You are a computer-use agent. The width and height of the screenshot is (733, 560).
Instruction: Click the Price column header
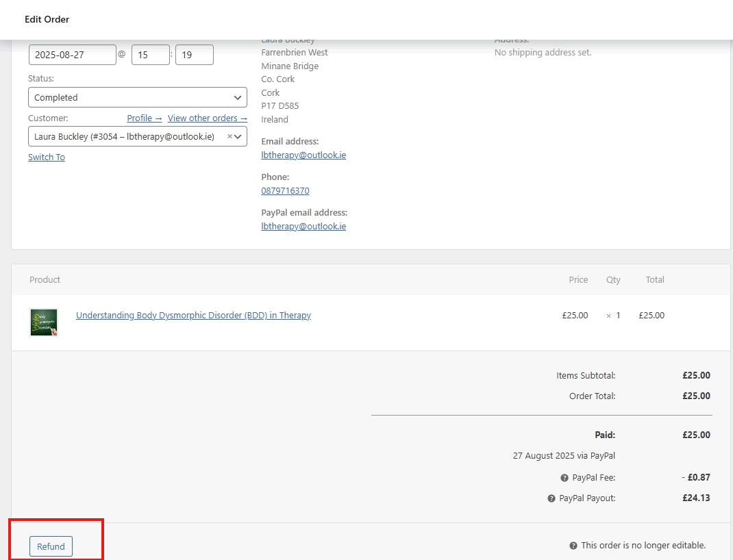point(578,280)
